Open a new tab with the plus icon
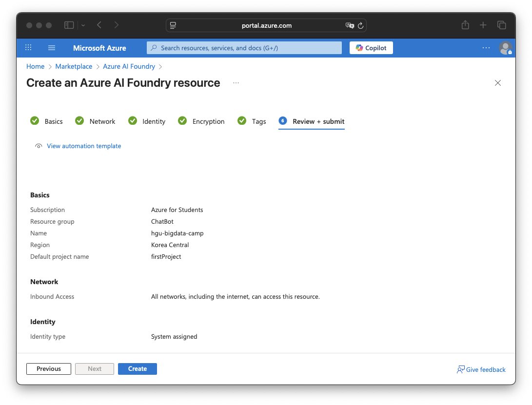This screenshot has width=532, height=405. tap(483, 25)
